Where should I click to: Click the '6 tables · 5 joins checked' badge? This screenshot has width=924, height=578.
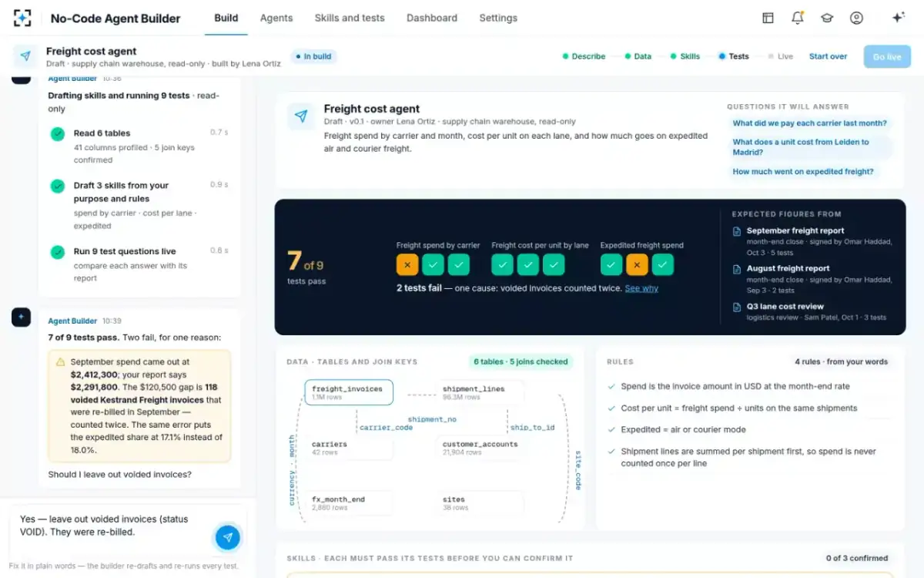[521, 361]
